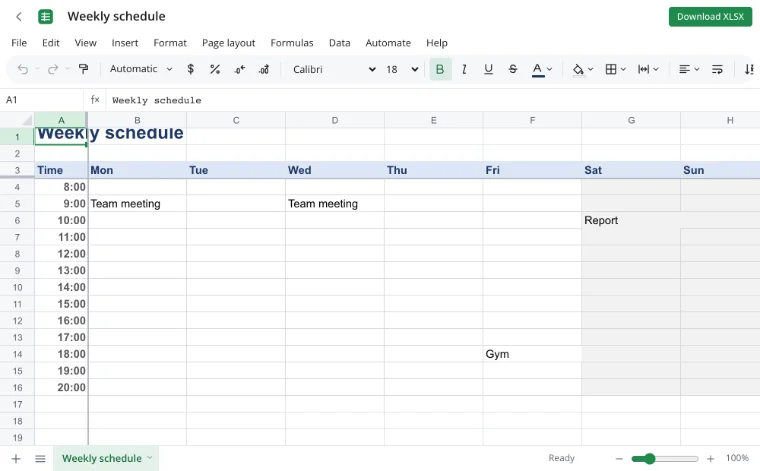Apply fill color bucket icon

pyautogui.click(x=578, y=70)
